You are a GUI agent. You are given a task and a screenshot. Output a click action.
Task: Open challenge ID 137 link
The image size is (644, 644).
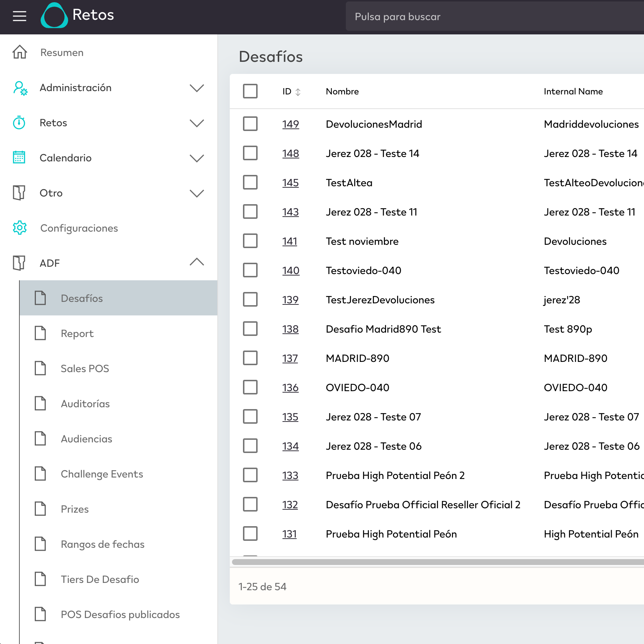(290, 358)
